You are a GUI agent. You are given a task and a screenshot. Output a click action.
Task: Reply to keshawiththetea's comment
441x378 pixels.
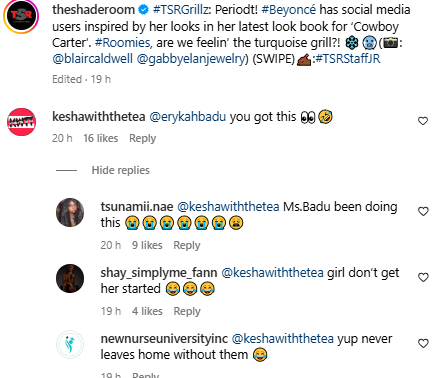click(x=142, y=138)
